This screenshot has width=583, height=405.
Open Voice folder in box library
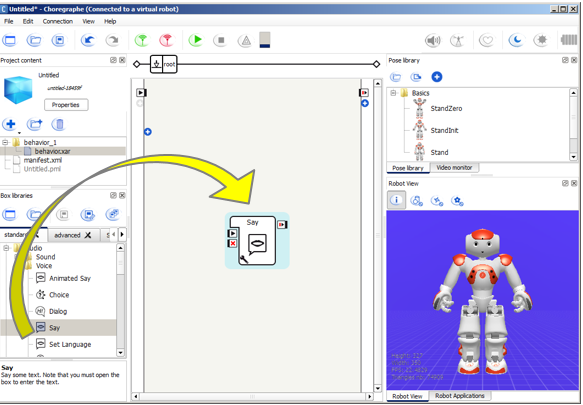(x=44, y=266)
